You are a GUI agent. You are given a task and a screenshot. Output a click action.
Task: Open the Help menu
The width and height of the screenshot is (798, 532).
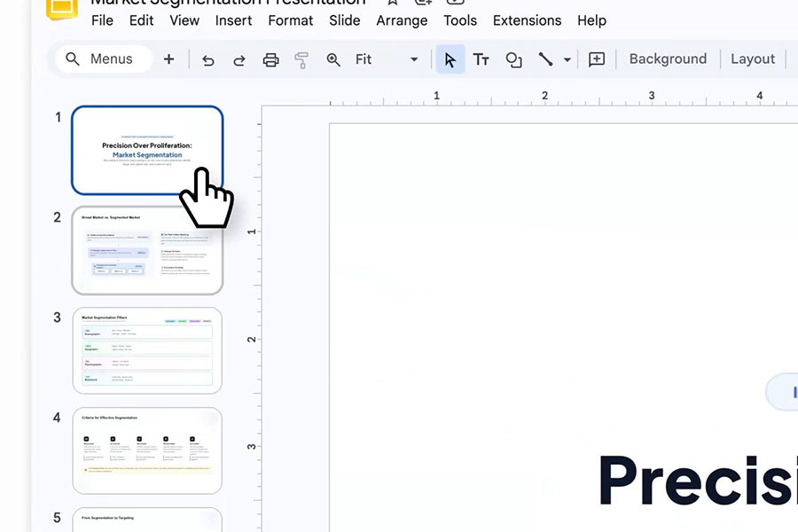[592, 20]
